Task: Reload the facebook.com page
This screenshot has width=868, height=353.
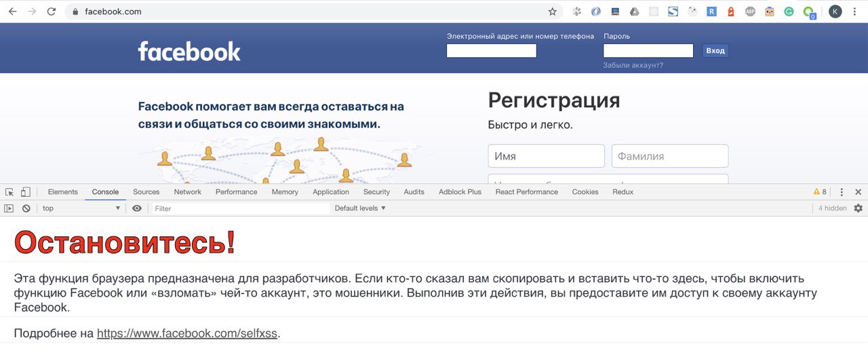Action: (x=52, y=12)
